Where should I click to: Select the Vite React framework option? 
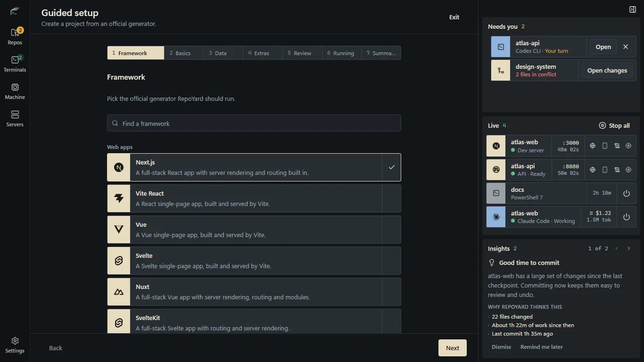tap(254, 198)
